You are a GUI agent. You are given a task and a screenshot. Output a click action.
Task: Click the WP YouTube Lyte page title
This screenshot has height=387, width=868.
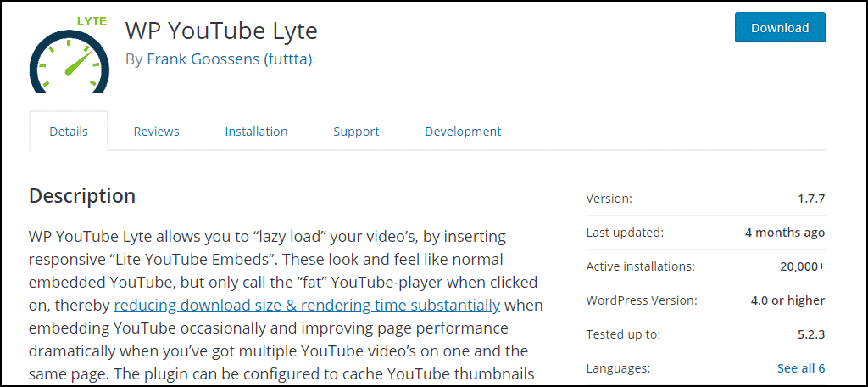coord(221,31)
